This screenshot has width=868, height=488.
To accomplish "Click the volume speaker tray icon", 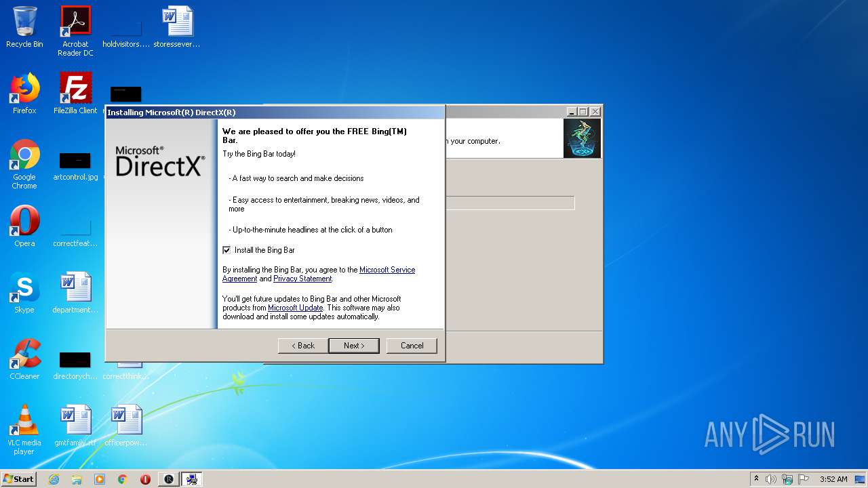I will pyautogui.click(x=771, y=479).
